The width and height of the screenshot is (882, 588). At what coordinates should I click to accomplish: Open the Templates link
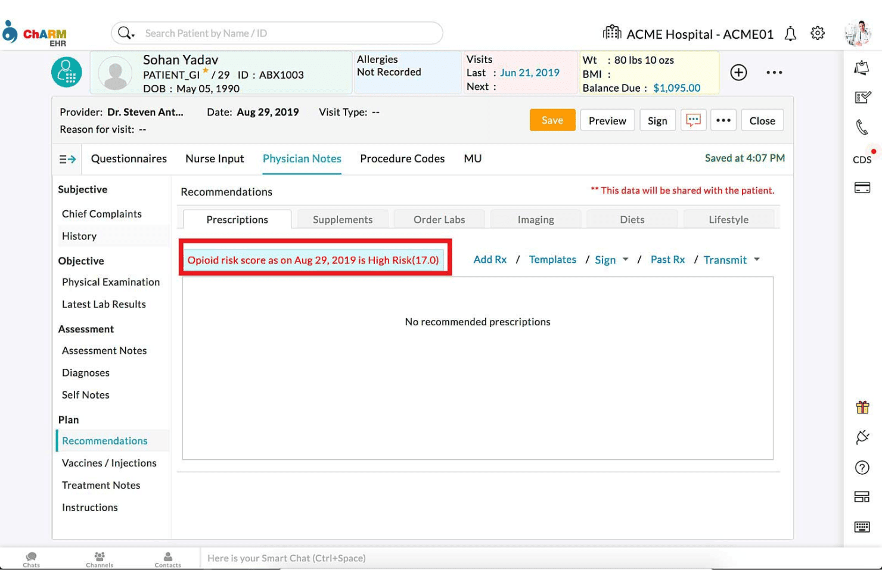[552, 260]
